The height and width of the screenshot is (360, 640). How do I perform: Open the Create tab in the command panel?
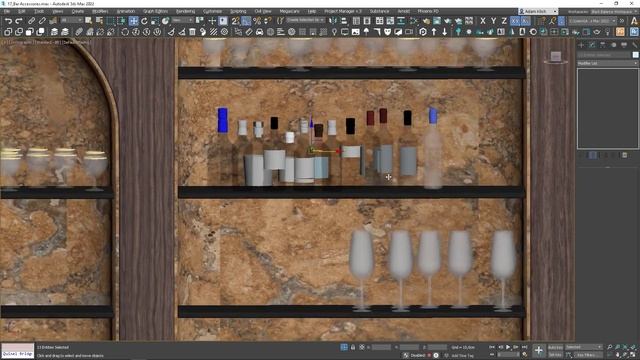click(581, 45)
